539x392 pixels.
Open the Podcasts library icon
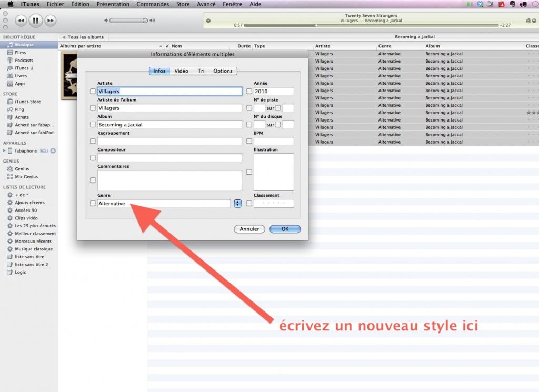coord(10,60)
